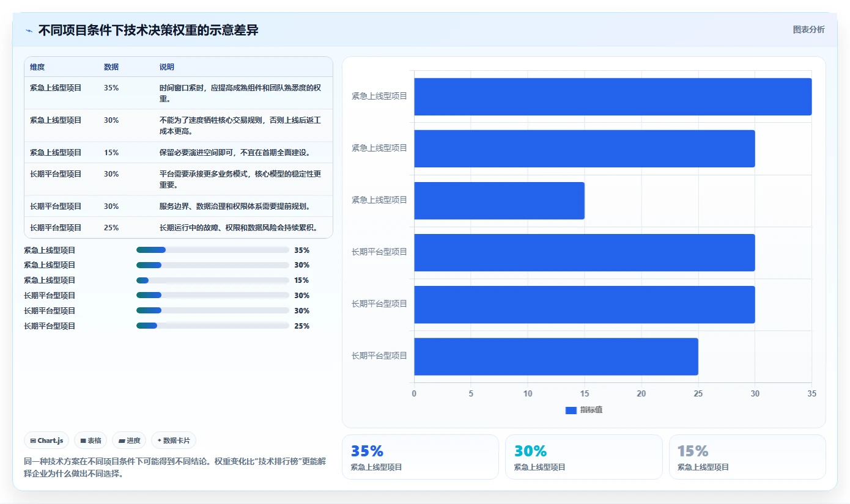Click the 数据 table column header

(x=111, y=67)
